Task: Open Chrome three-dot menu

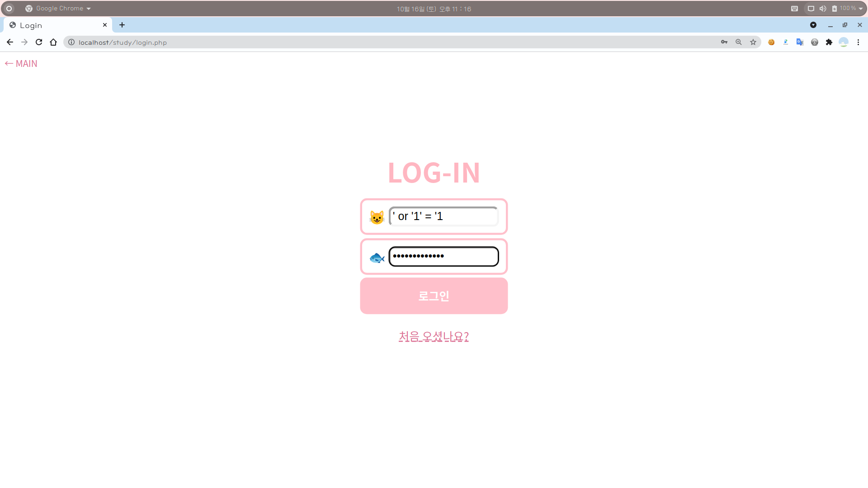Action: 858,42
